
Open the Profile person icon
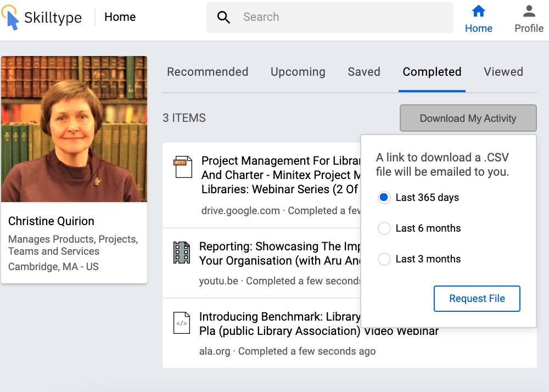pyautogui.click(x=529, y=11)
